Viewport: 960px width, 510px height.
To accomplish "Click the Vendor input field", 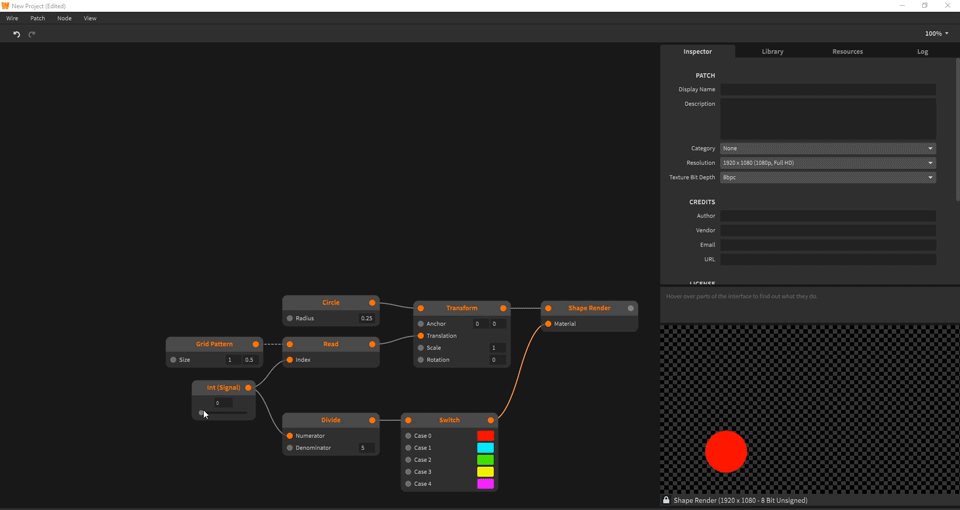I will (828, 230).
